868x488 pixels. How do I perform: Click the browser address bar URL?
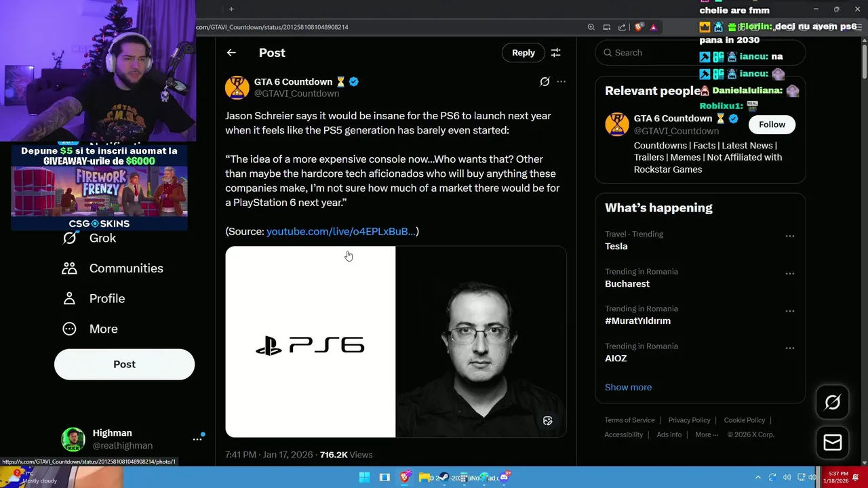click(272, 27)
